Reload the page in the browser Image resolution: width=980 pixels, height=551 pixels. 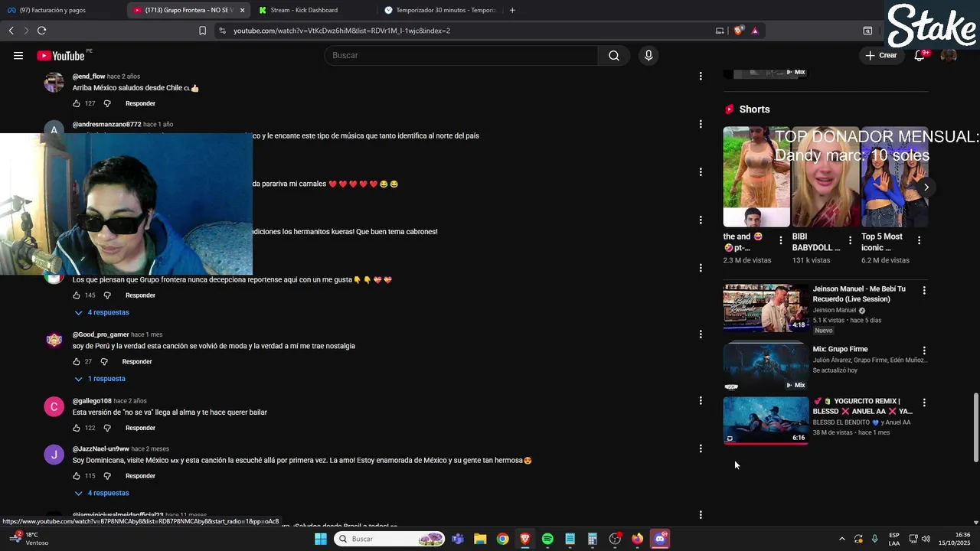41,31
